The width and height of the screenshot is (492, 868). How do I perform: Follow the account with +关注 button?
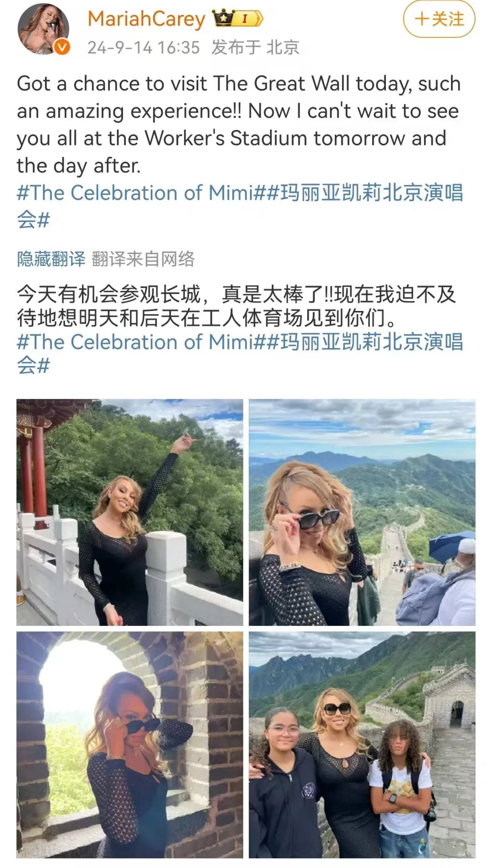[x=439, y=19]
